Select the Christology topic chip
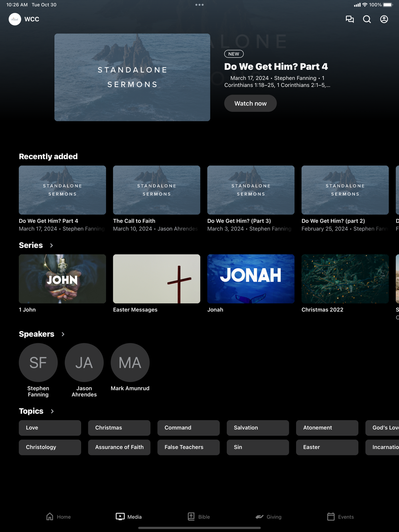The image size is (399, 532). pyautogui.click(x=50, y=447)
